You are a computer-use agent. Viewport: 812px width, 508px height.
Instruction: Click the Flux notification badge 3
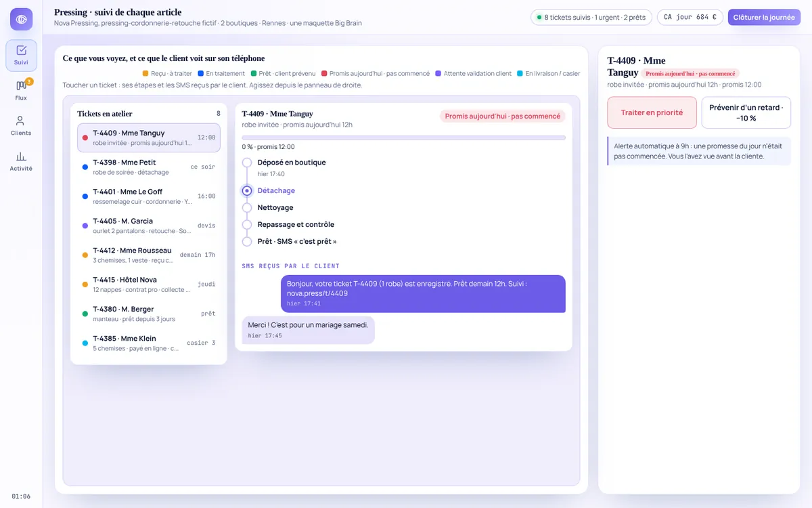pyautogui.click(x=29, y=82)
